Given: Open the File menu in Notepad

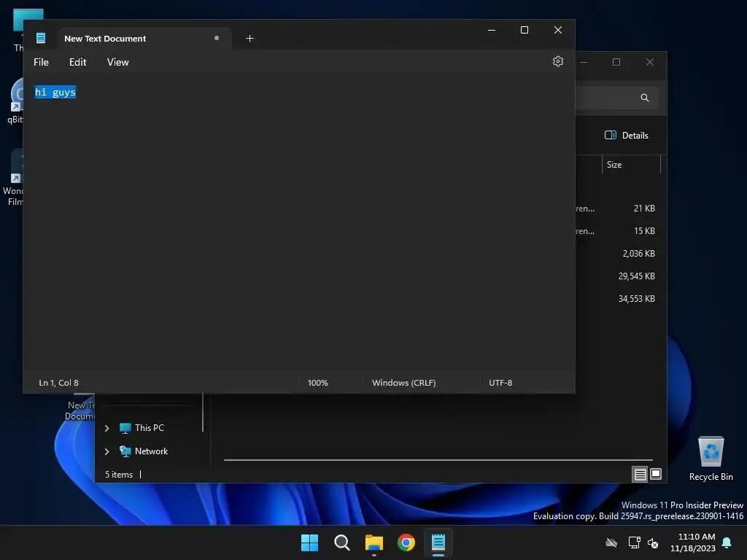Looking at the screenshot, I should [41, 62].
